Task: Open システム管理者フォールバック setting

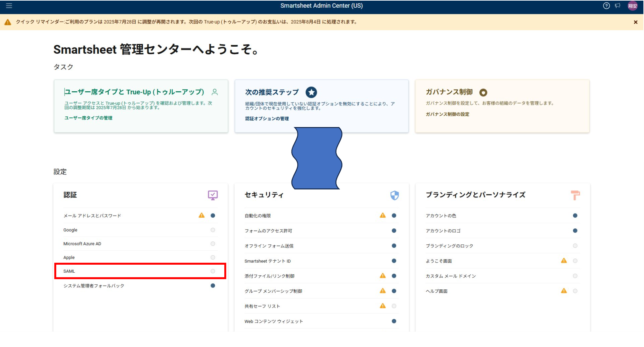Action: [x=140, y=286]
